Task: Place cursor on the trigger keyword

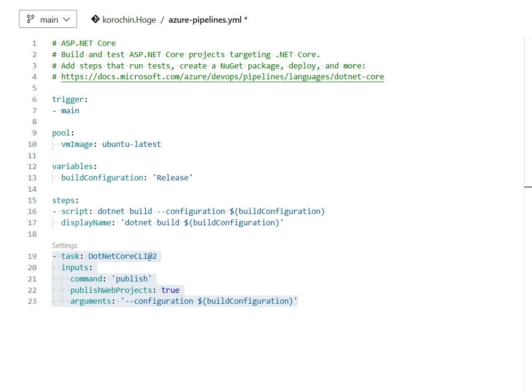Action: pos(68,100)
